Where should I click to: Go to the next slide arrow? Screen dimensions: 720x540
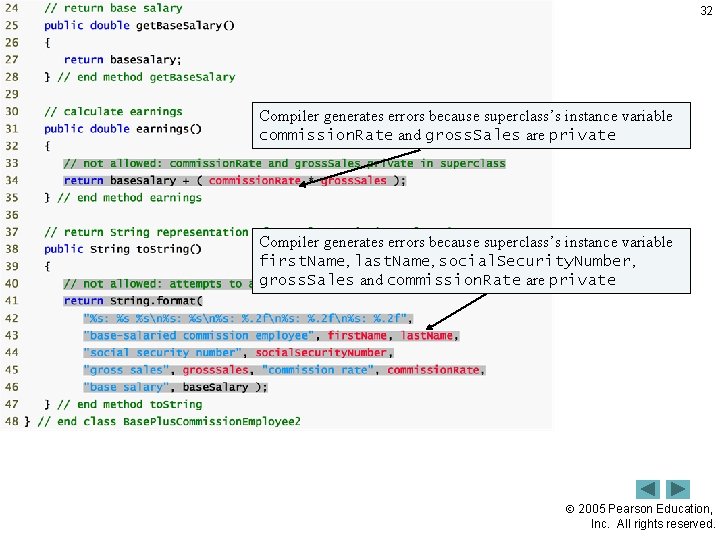678,489
